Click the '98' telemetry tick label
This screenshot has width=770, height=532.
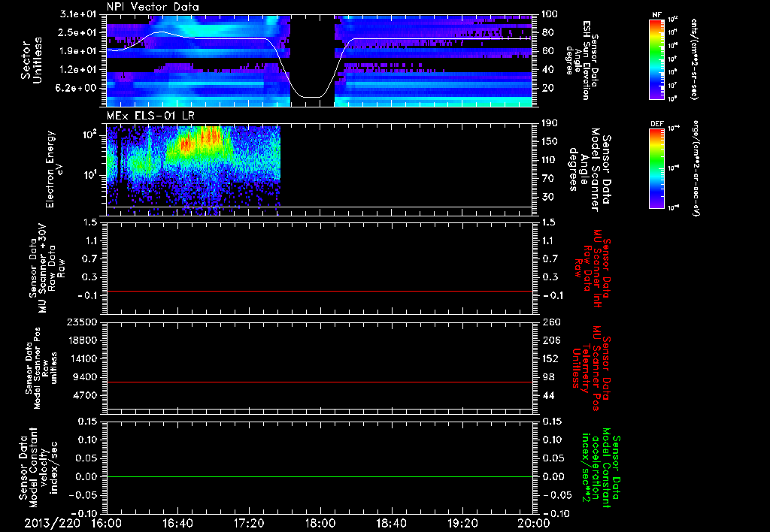click(x=547, y=377)
